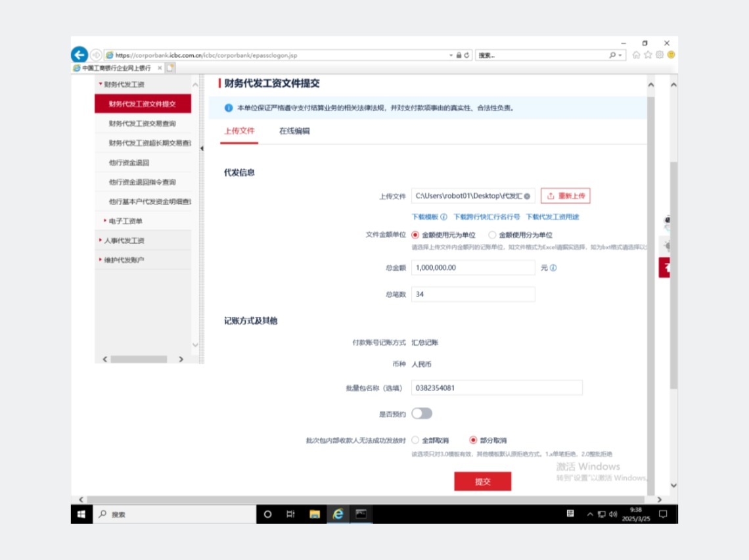Select 全部取消 radio option
749x560 pixels.
click(415, 440)
